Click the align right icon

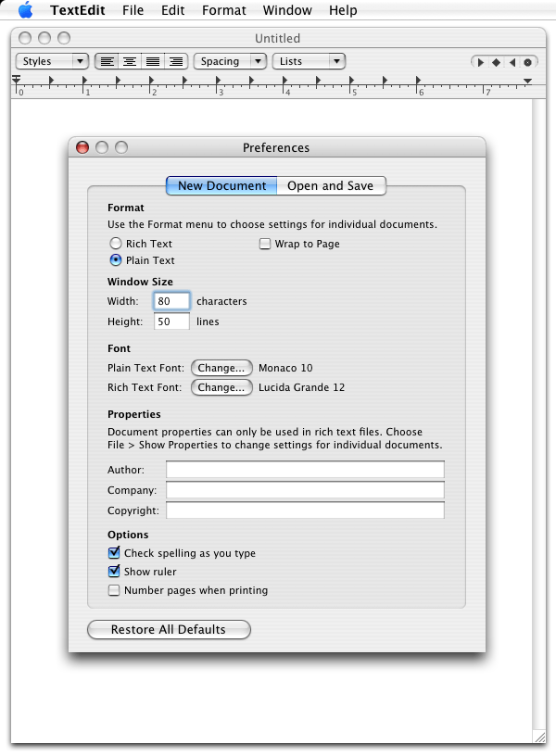pos(176,62)
